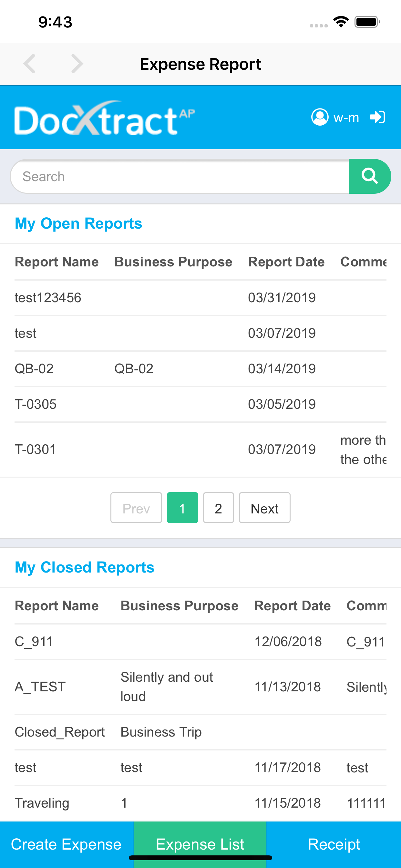Select the 11/17/2018 report date

point(287,768)
